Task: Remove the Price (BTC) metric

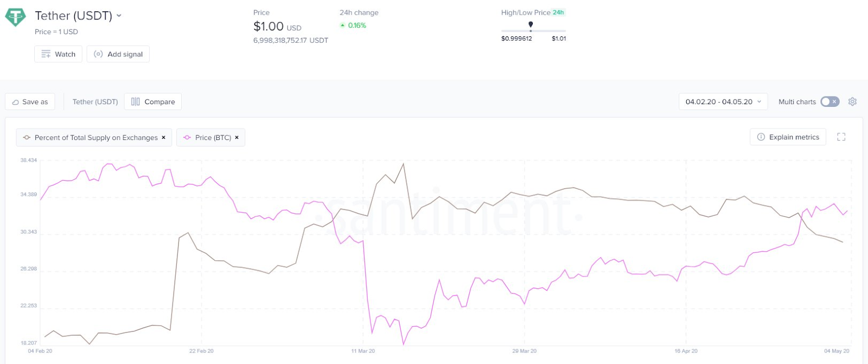Action: 237,138
